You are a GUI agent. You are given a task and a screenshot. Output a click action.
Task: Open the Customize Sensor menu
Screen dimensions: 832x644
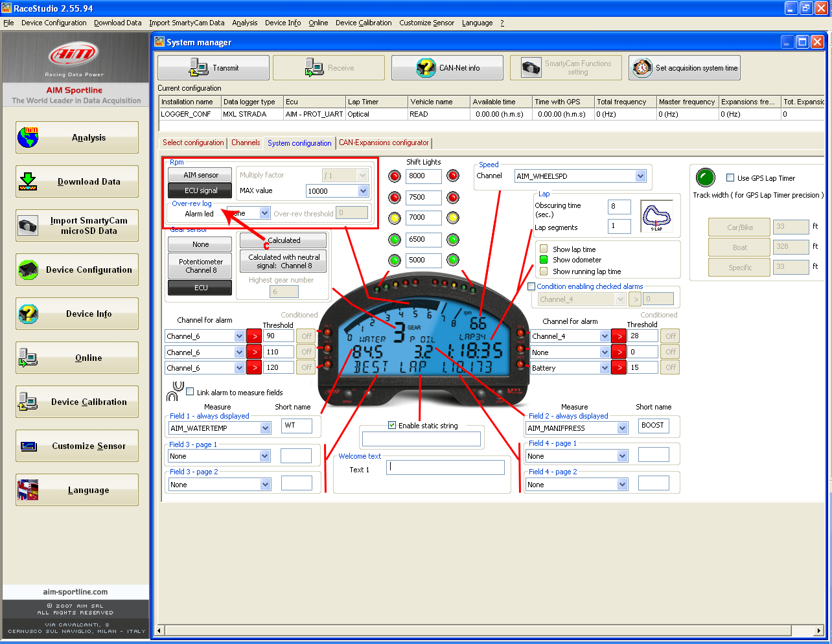(x=426, y=23)
